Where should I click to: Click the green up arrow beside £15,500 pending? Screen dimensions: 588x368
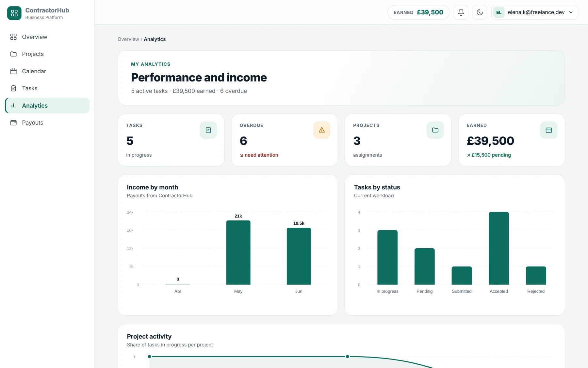(469, 155)
